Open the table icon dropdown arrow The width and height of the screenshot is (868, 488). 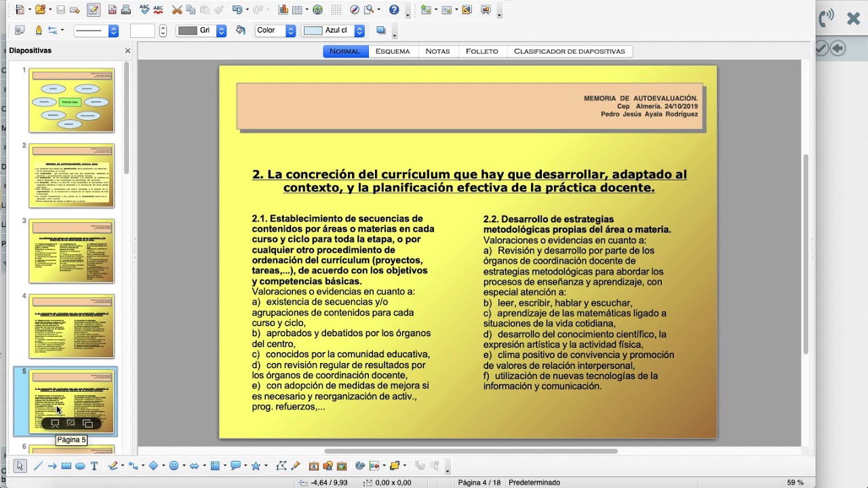307,10
